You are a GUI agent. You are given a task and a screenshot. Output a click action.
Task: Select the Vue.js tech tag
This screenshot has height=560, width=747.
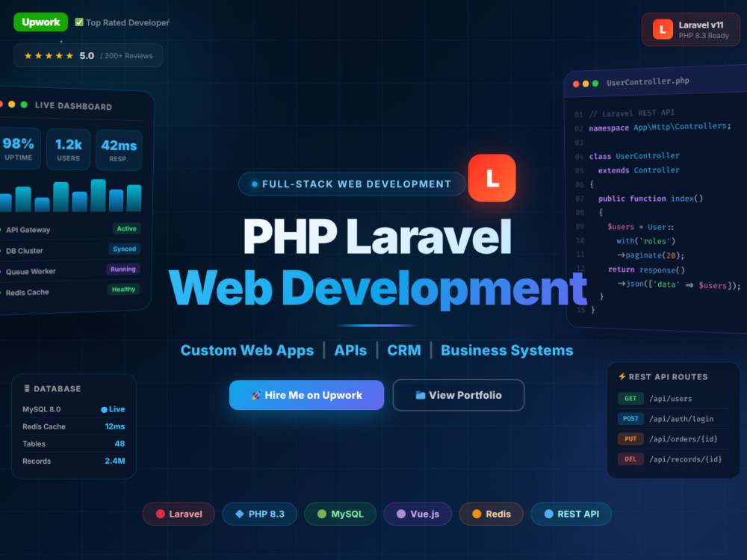click(418, 514)
